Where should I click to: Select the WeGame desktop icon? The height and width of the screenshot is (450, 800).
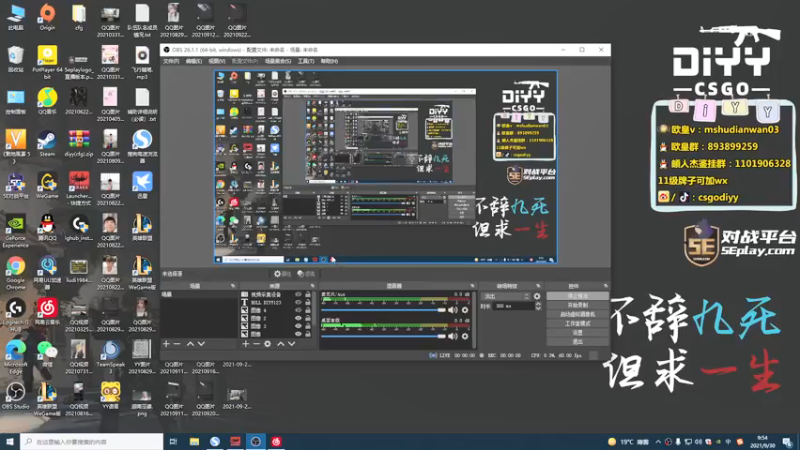[47, 186]
